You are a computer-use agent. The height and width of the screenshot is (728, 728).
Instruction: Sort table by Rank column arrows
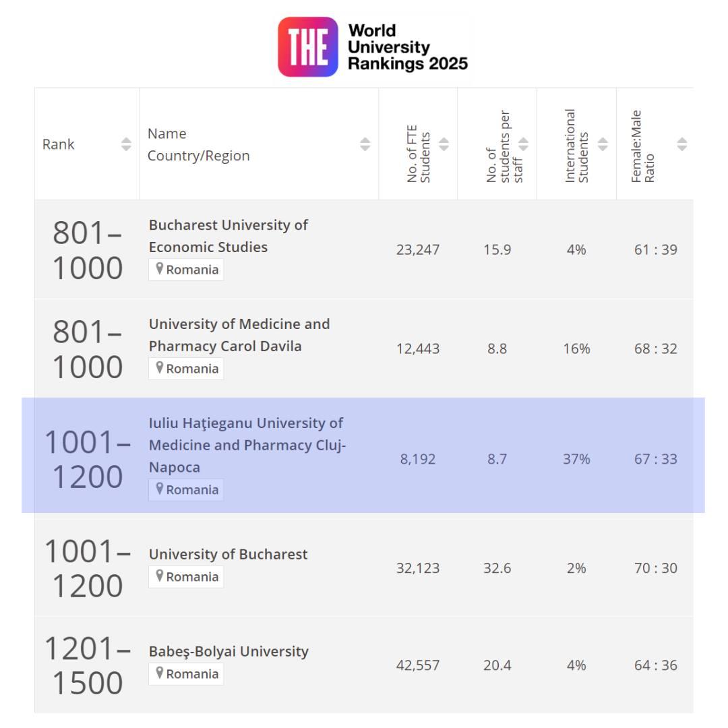click(x=126, y=144)
